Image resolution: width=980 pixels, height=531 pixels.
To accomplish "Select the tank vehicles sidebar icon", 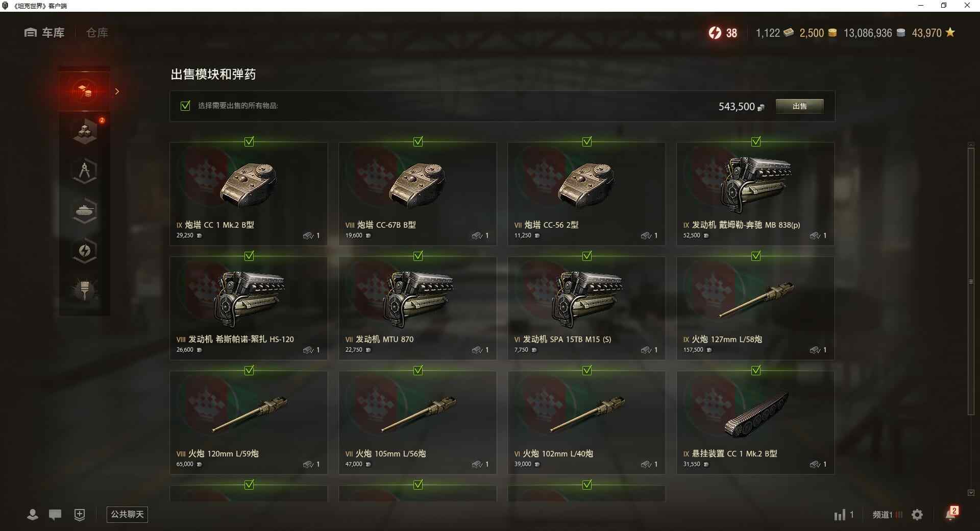I will click(85, 211).
